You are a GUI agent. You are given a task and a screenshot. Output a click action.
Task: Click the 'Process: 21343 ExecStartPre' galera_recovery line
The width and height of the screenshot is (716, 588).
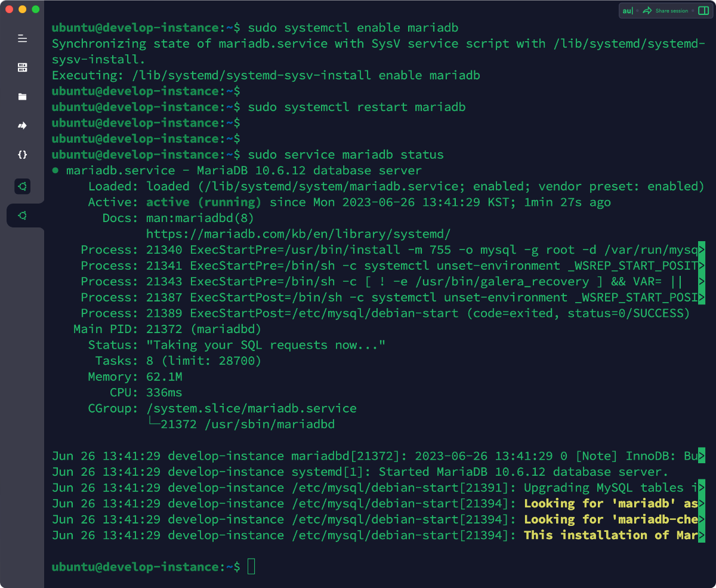point(393,281)
